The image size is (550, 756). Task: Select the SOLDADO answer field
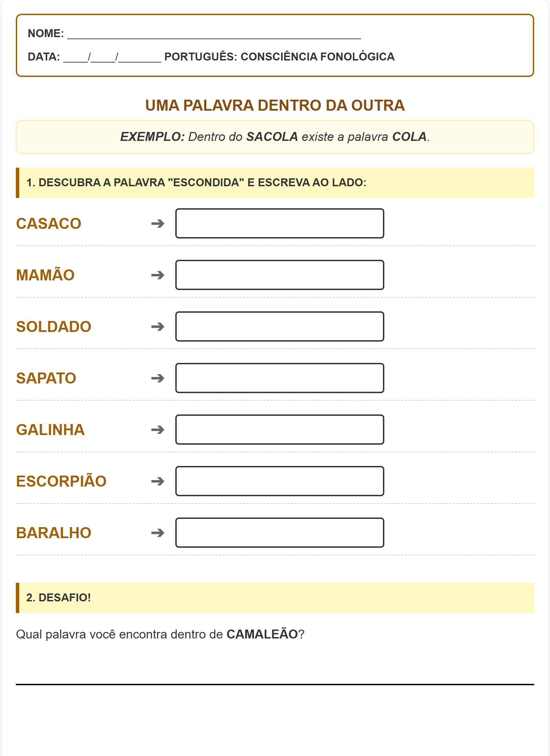click(x=279, y=326)
